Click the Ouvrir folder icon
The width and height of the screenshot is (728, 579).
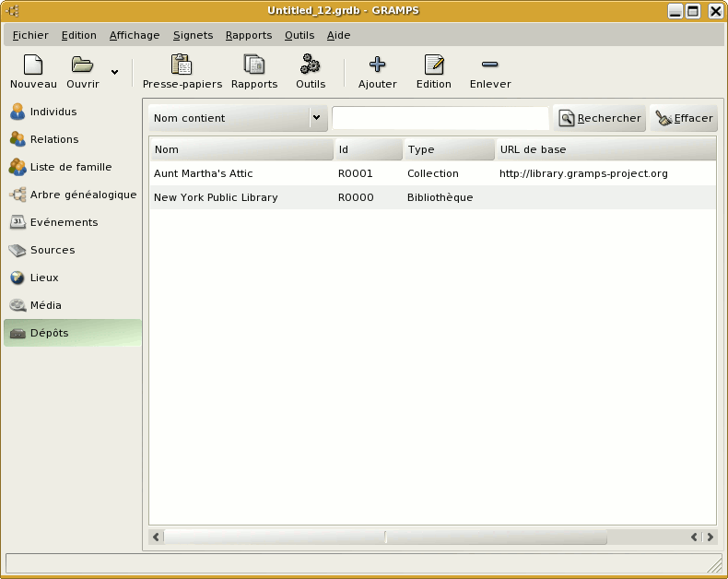(x=82, y=65)
